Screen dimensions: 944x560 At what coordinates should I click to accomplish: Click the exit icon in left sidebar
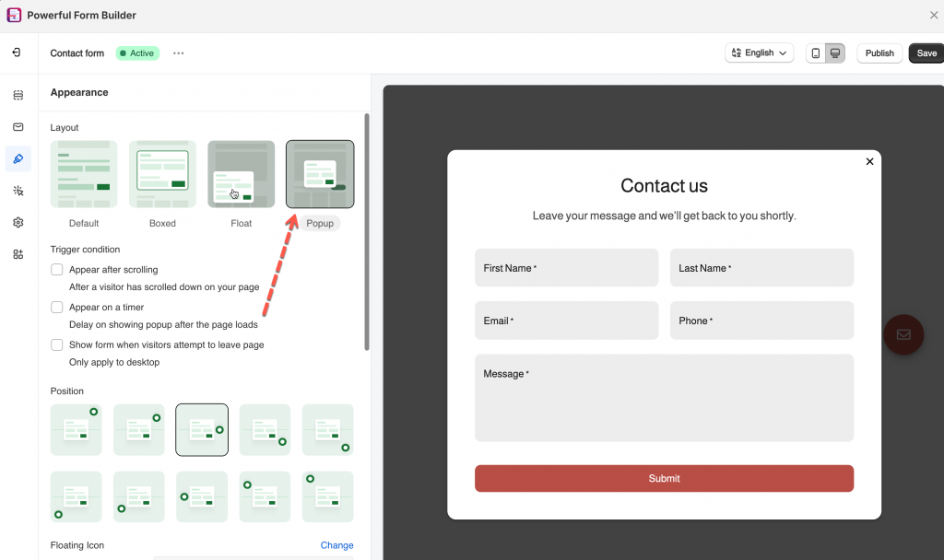18,53
